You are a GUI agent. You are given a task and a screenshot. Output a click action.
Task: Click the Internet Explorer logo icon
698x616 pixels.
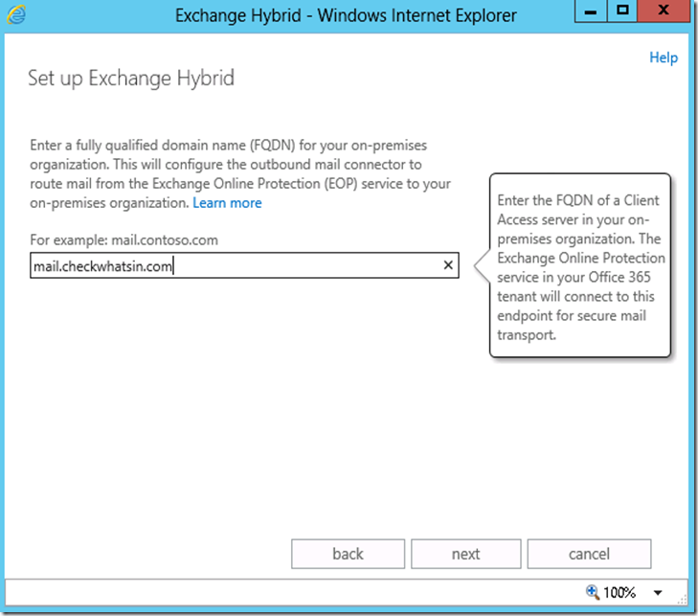(x=16, y=14)
